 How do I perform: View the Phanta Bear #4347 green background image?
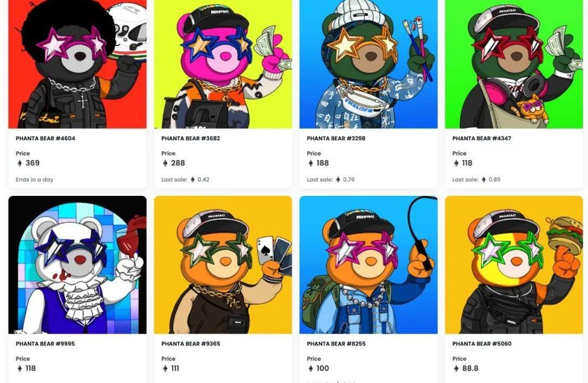point(514,64)
